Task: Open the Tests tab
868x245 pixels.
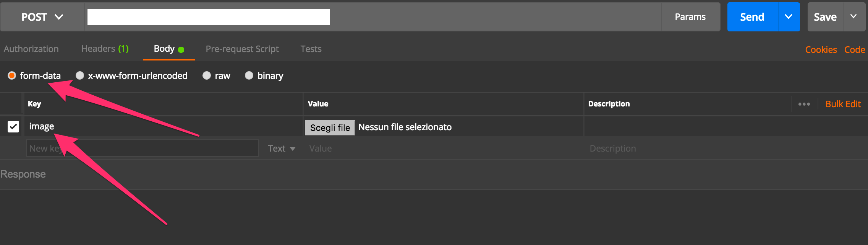Action: 311,49
